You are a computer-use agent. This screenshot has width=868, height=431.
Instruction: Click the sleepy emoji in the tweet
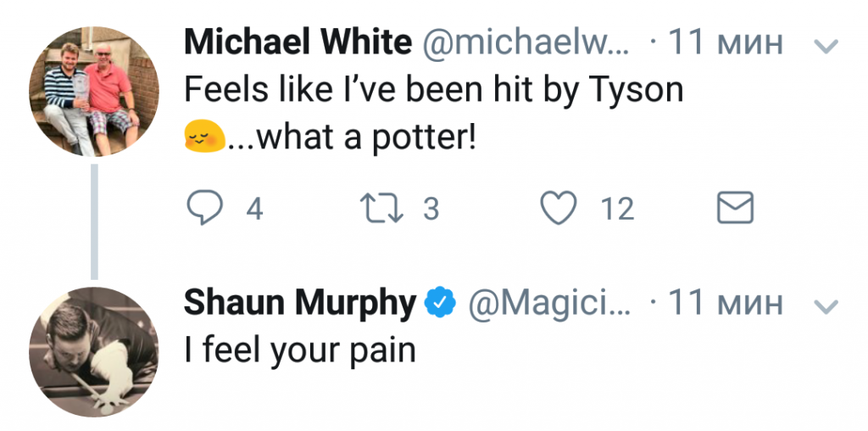(203, 135)
